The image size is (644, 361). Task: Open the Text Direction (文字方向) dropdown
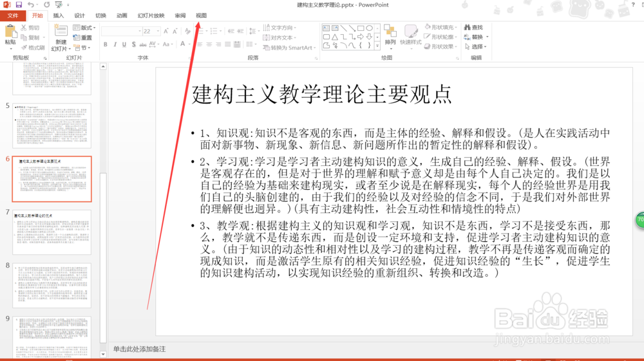coord(279,28)
